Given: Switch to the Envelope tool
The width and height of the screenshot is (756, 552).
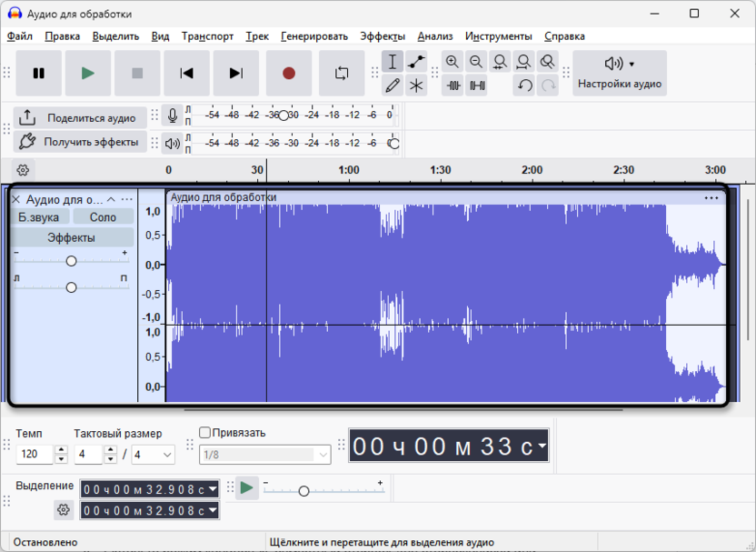Looking at the screenshot, I should [x=415, y=61].
